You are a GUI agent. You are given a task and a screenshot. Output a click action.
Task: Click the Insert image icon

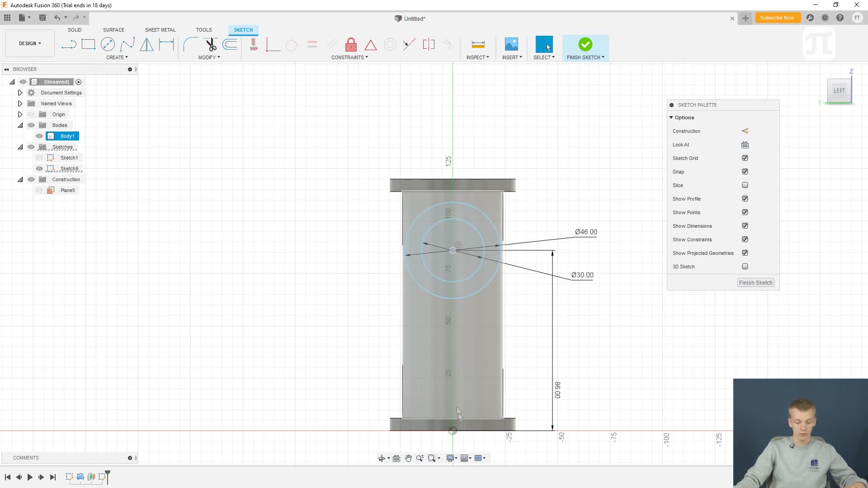[x=511, y=44]
